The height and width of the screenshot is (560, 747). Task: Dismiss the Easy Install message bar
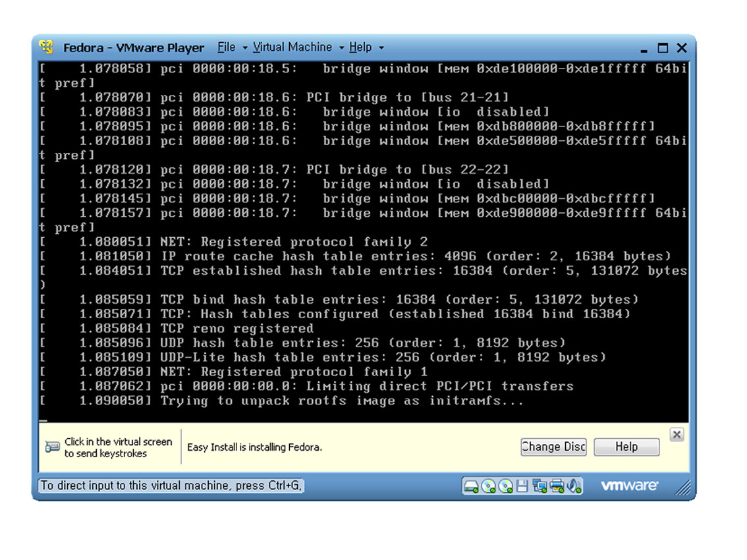click(677, 434)
